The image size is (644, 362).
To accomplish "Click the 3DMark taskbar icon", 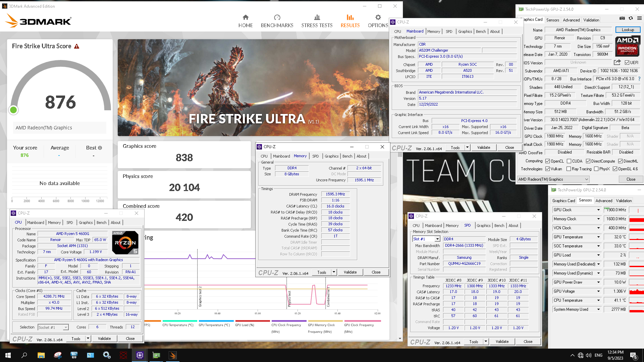I will (173, 355).
